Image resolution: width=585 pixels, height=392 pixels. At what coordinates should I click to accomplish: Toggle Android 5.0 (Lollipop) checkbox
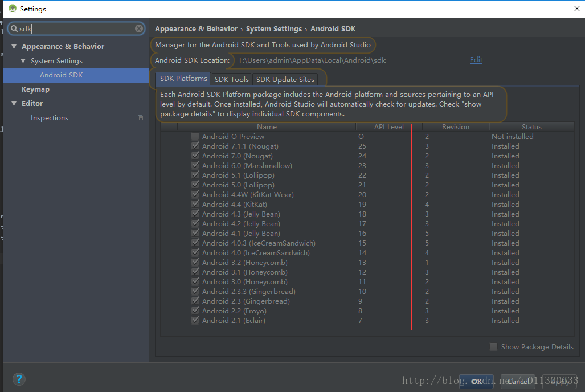pyautogui.click(x=195, y=185)
